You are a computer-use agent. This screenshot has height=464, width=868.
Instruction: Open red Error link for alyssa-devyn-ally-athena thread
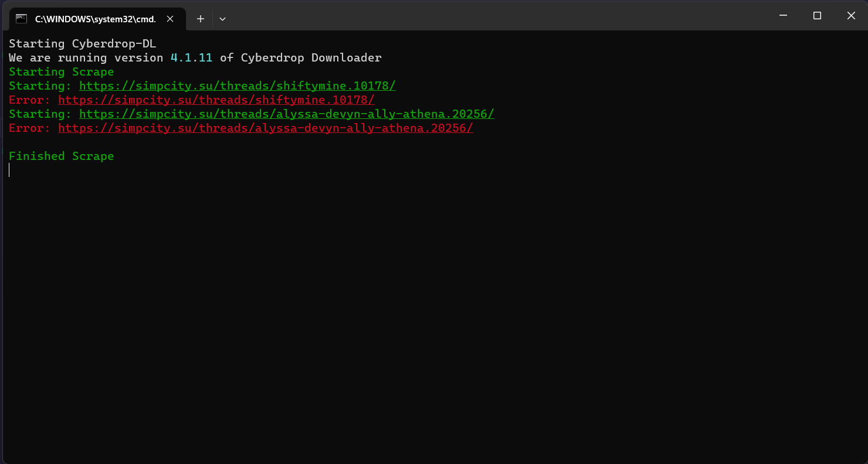coord(266,128)
